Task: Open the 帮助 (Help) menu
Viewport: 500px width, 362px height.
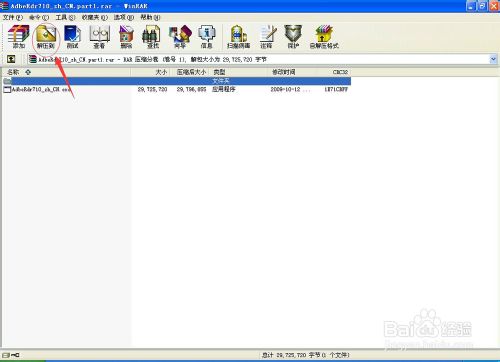Action: (150, 17)
